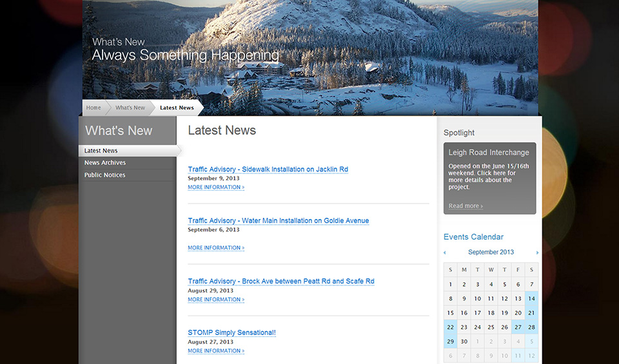Select September 22 on the calendar
This screenshot has height=364, width=619.
pyautogui.click(x=450, y=327)
